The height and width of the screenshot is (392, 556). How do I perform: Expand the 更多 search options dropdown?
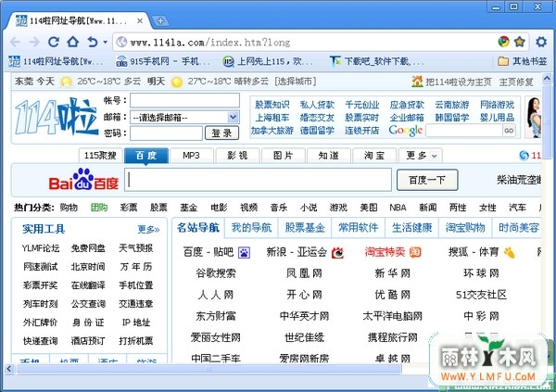[420, 156]
